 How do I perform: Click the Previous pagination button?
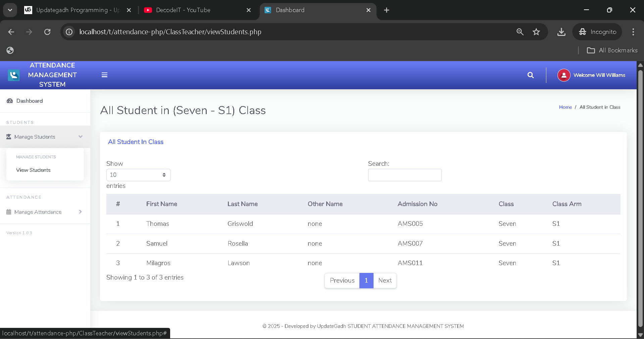coord(342,281)
